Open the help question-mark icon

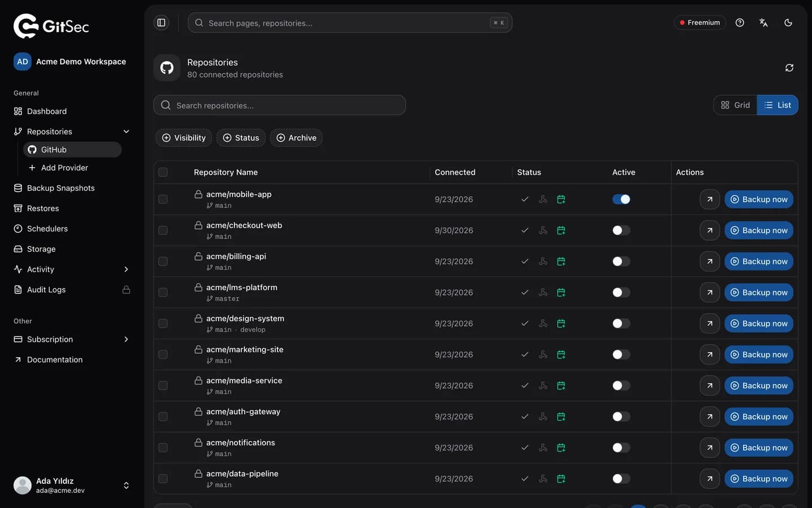[740, 23]
